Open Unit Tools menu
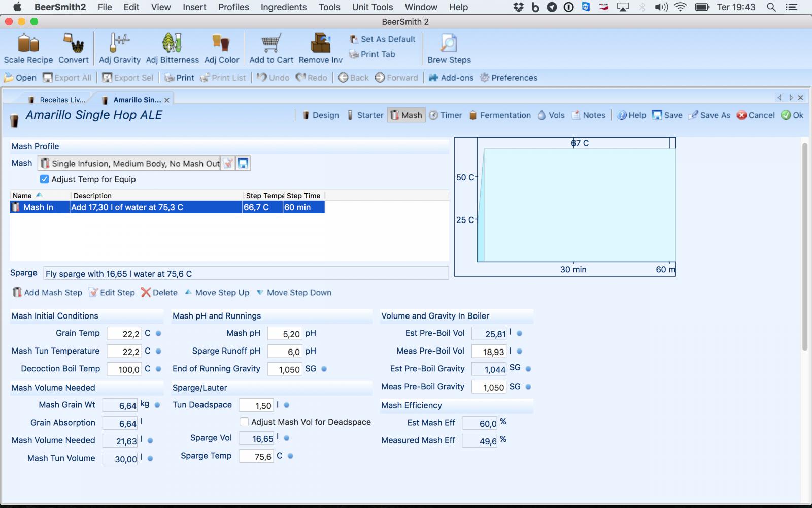 tap(373, 7)
